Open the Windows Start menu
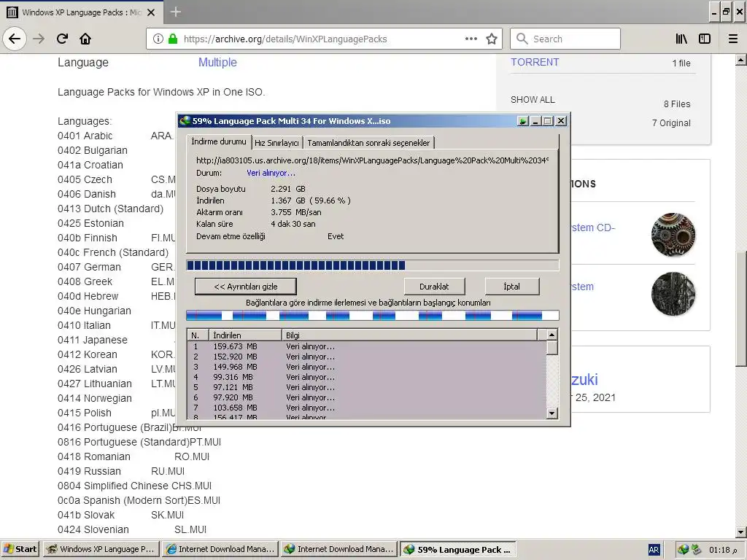 coord(20,549)
